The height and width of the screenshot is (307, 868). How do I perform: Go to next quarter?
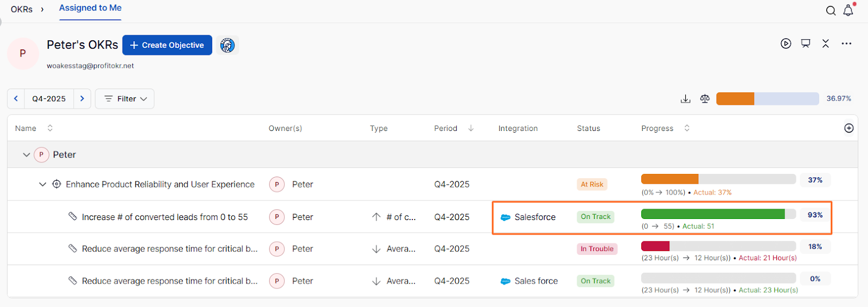click(x=82, y=98)
